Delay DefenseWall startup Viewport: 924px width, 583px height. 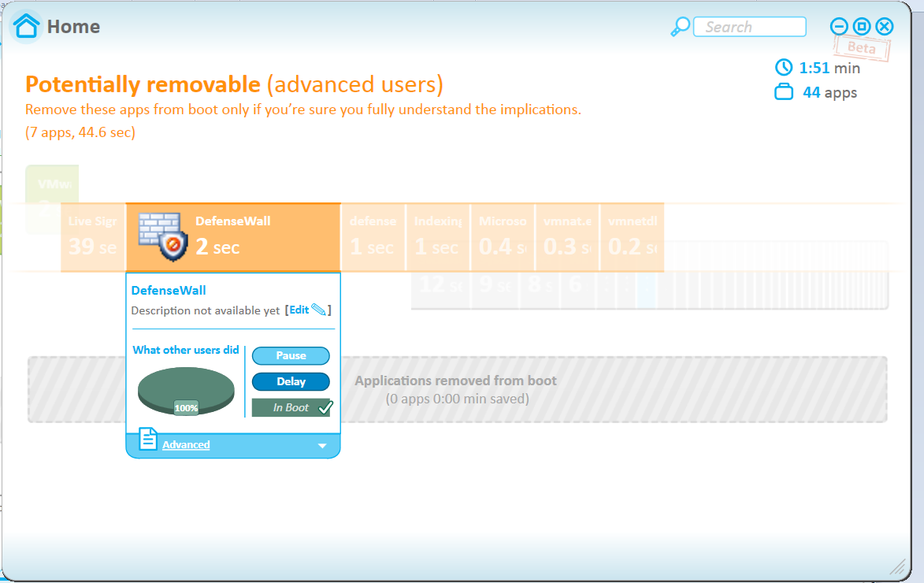[291, 381]
